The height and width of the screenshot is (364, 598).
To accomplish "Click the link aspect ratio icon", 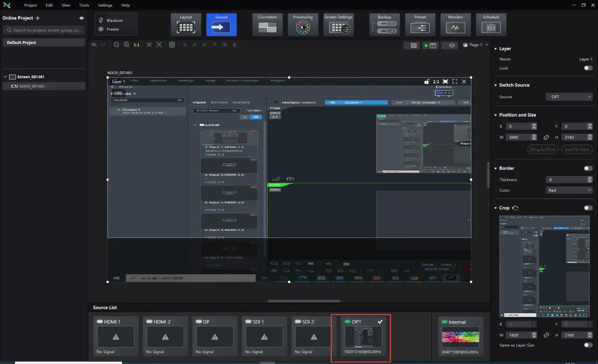I will [546, 137].
